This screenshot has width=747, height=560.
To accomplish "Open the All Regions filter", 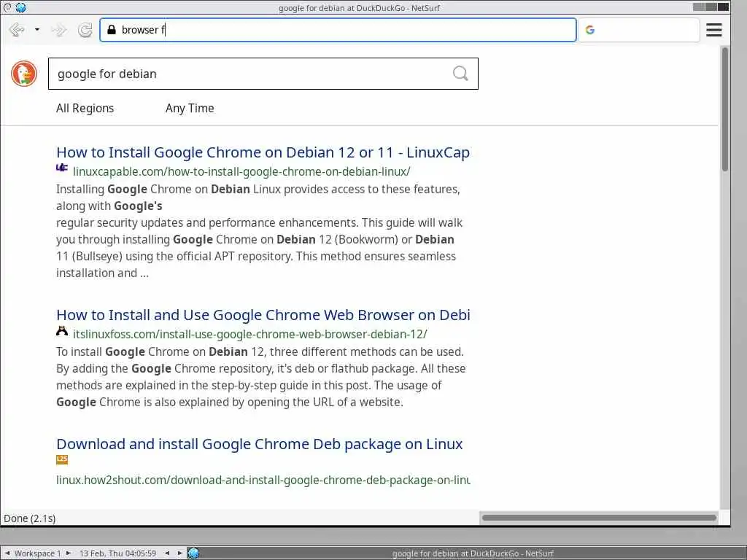I will coord(85,108).
